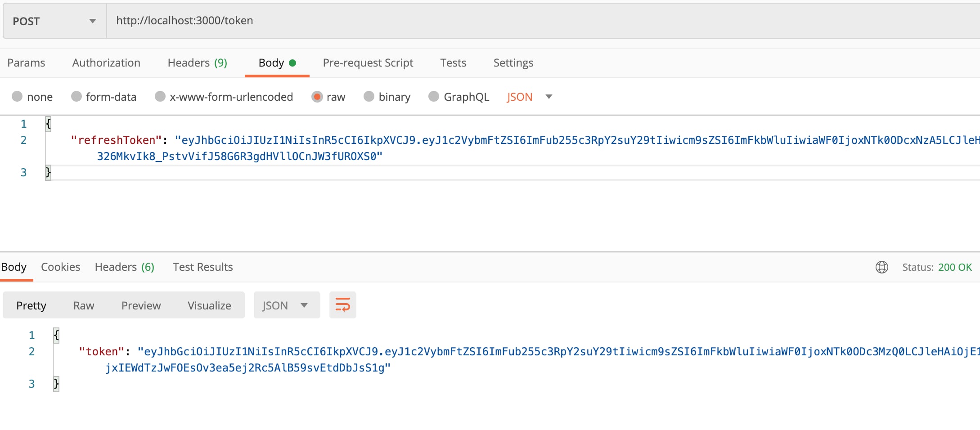Switch response view to Pretty

(x=31, y=305)
